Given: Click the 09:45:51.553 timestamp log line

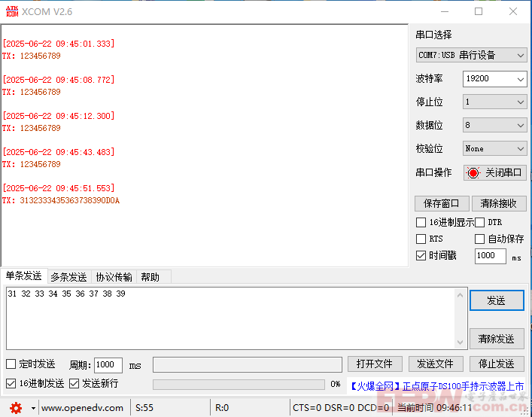Looking at the screenshot, I should coord(59,188).
